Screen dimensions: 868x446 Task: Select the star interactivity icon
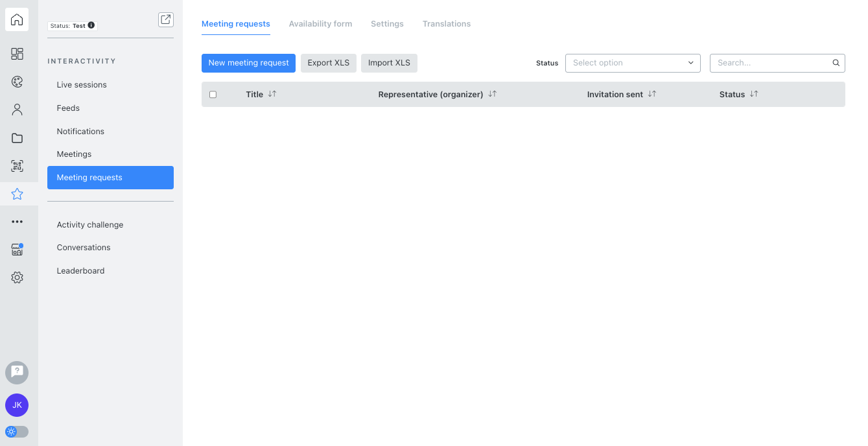(17, 194)
